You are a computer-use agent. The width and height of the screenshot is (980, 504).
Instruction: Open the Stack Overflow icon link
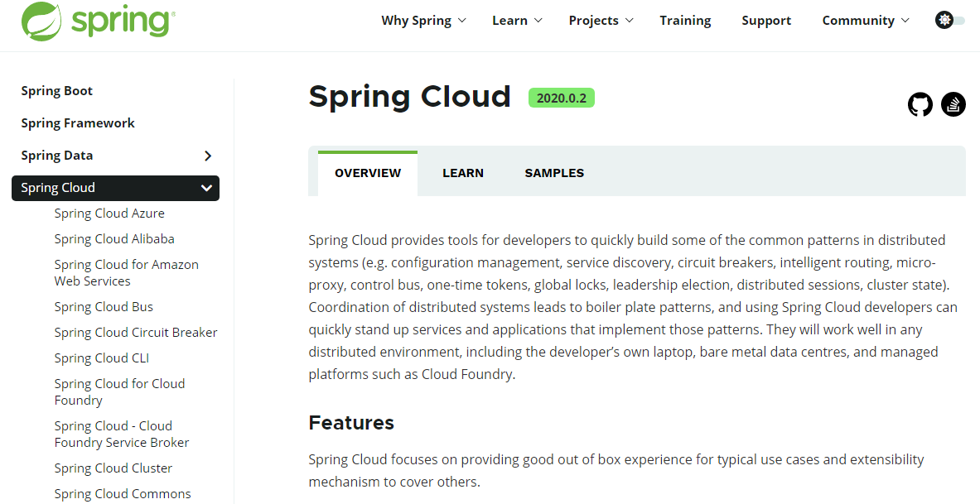point(953,104)
